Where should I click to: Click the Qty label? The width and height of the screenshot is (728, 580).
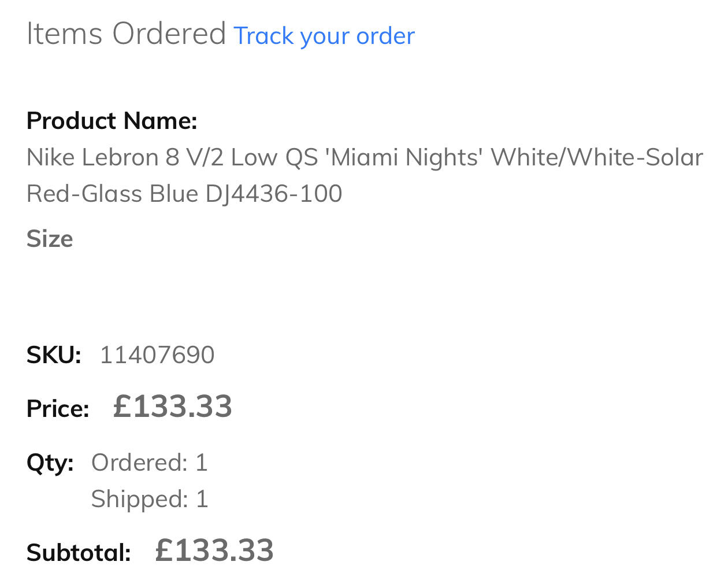pyautogui.click(x=50, y=463)
